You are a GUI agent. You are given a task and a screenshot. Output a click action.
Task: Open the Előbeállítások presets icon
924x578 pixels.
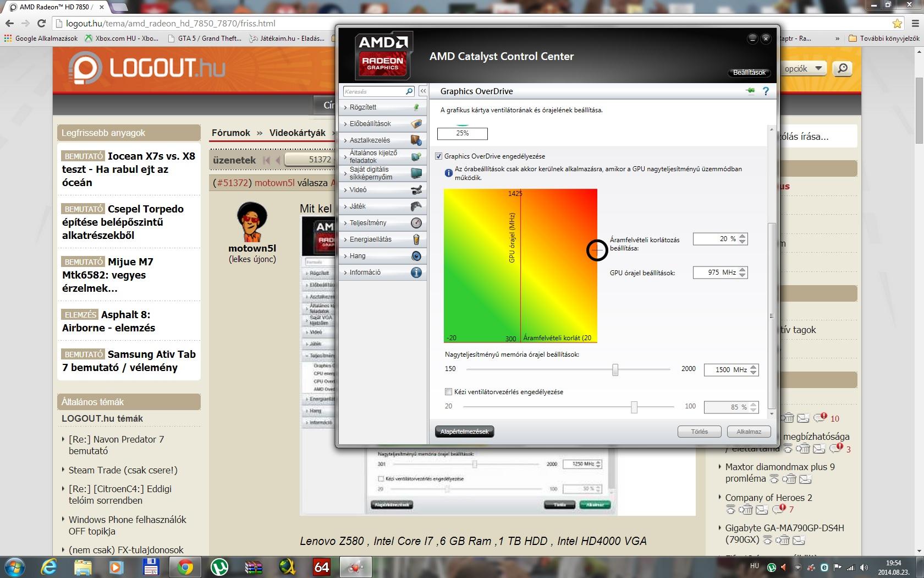click(416, 124)
